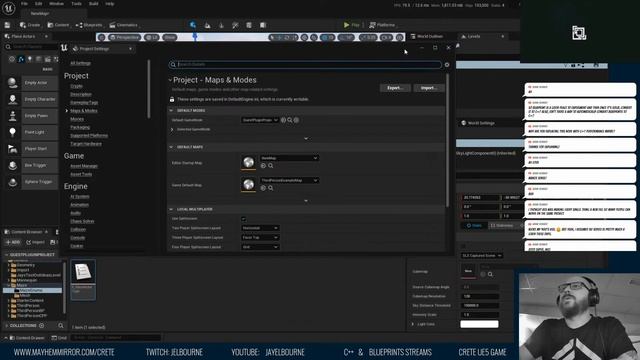Click the save icon in main toolbar
The image size is (640, 360).
[x=7, y=25]
